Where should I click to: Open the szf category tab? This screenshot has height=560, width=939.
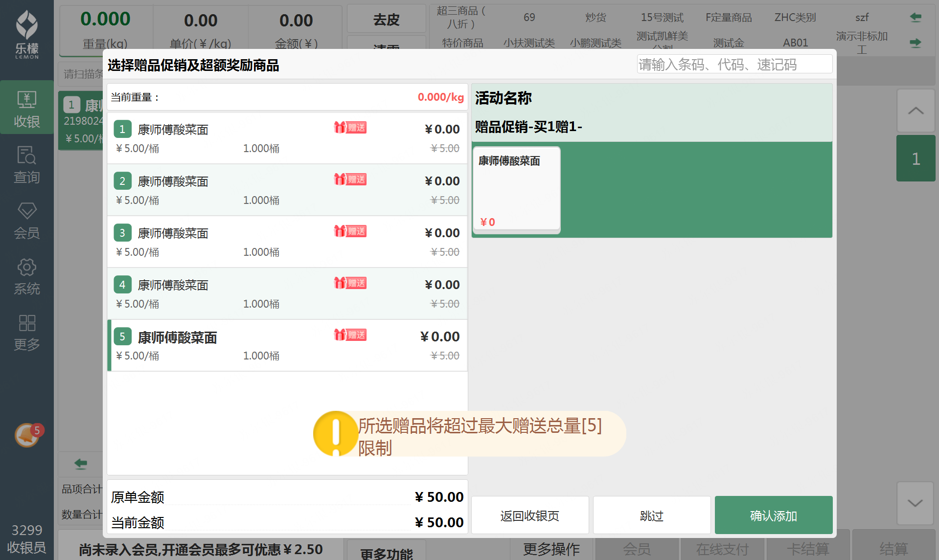tap(862, 18)
